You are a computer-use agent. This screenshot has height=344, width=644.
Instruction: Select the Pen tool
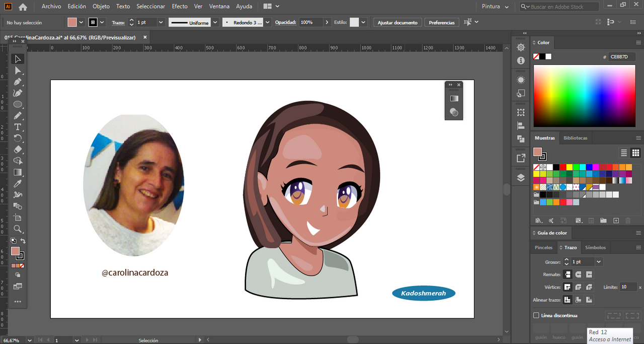pos(18,82)
